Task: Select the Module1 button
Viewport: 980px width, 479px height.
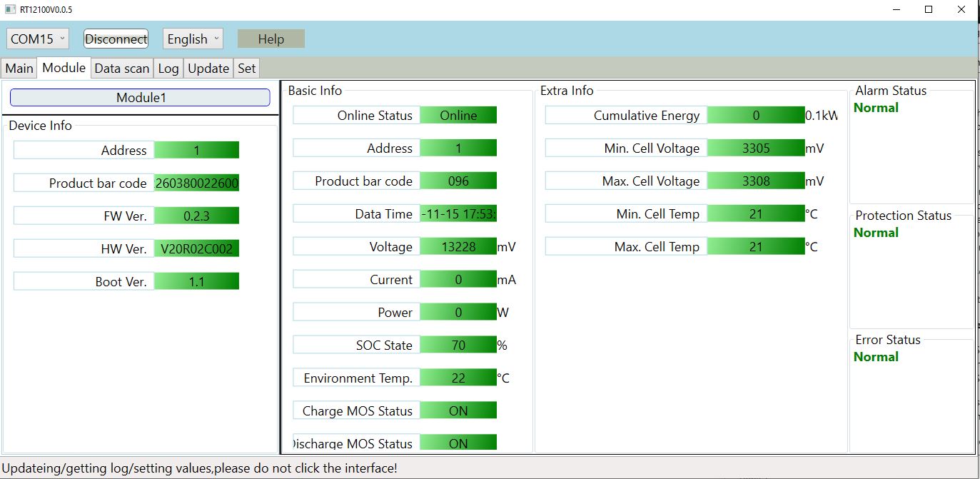Action: pos(140,98)
